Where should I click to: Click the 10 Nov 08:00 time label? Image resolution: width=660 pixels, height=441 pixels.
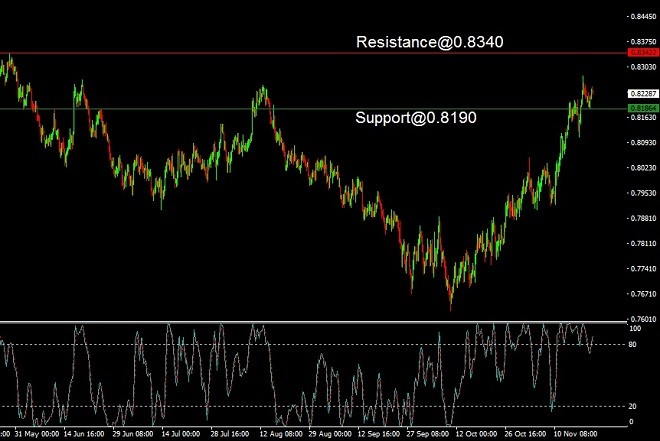(575, 433)
